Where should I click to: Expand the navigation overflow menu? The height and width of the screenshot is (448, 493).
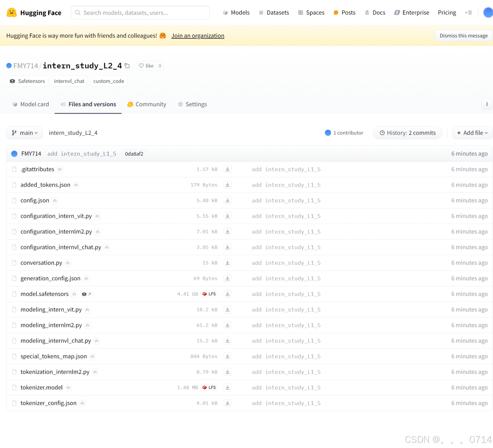click(468, 13)
